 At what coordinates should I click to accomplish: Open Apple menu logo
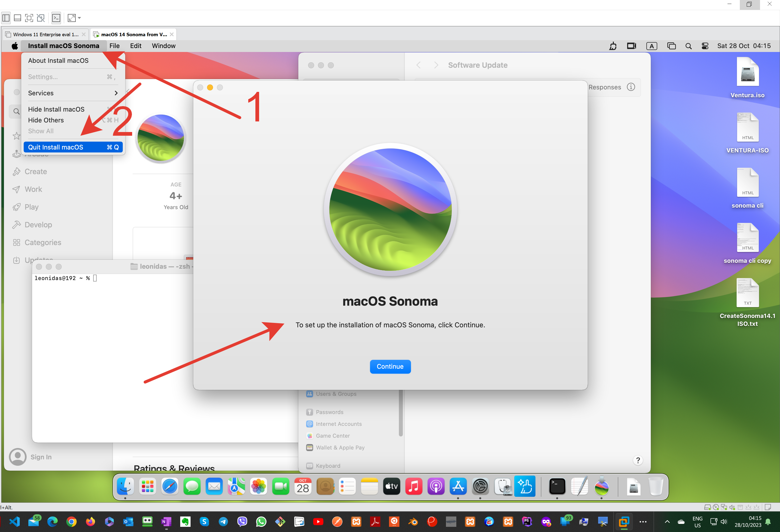(15, 46)
